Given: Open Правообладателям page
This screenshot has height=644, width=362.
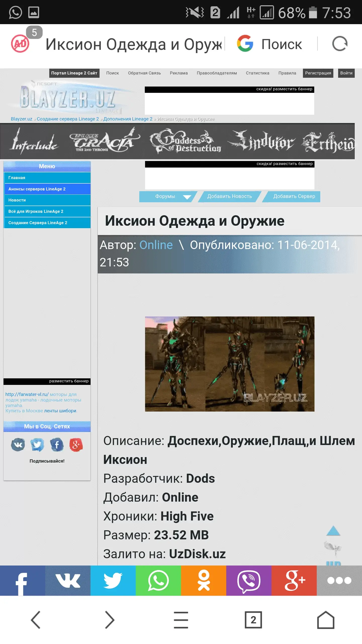Looking at the screenshot, I should [217, 73].
